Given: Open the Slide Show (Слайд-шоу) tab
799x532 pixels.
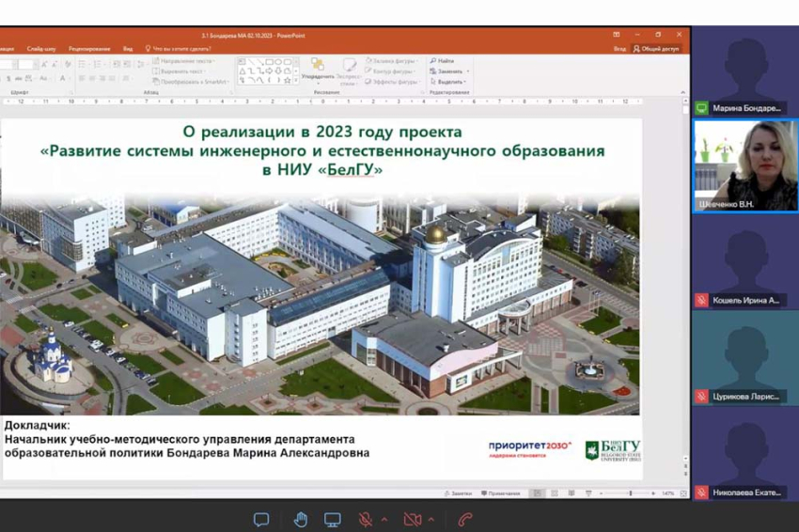Looking at the screenshot, I should click(41, 48).
